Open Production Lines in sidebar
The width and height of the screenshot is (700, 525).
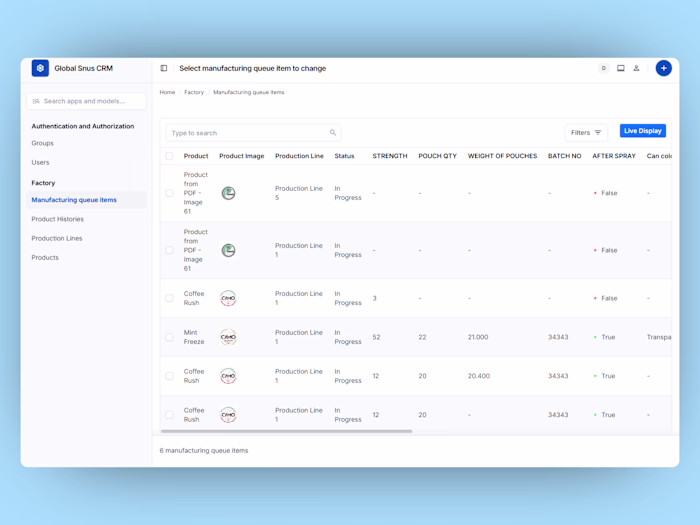tap(57, 238)
